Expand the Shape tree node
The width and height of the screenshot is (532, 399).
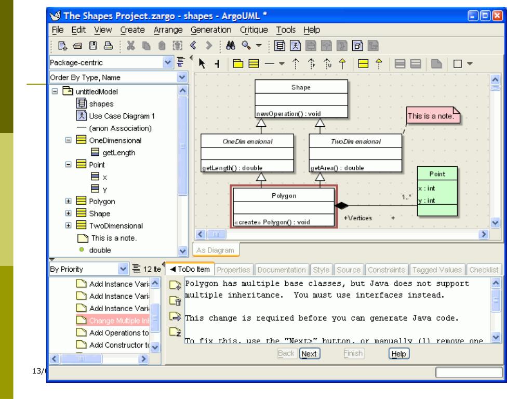(x=69, y=214)
